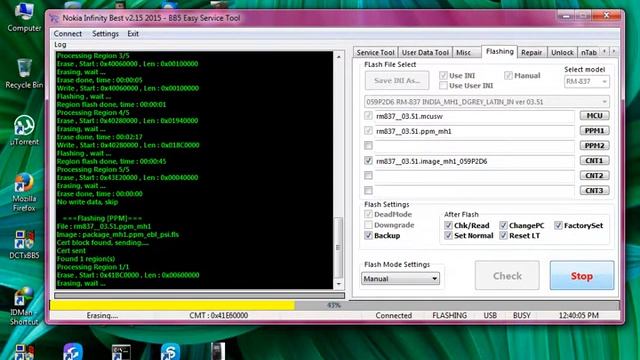Screen dimensions: 640x360
Task: Tick the CNT2 row checkbox
Action: coord(368,176)
